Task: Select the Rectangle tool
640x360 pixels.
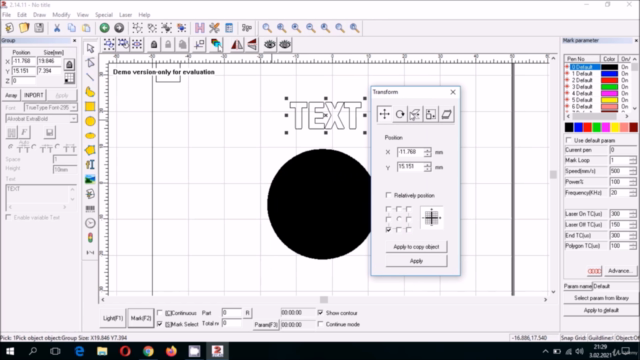Action: pos(90,107)
